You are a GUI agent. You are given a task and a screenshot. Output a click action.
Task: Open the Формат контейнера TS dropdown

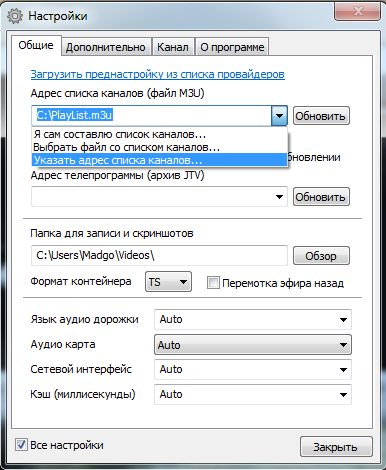click(x=168, y=282)
